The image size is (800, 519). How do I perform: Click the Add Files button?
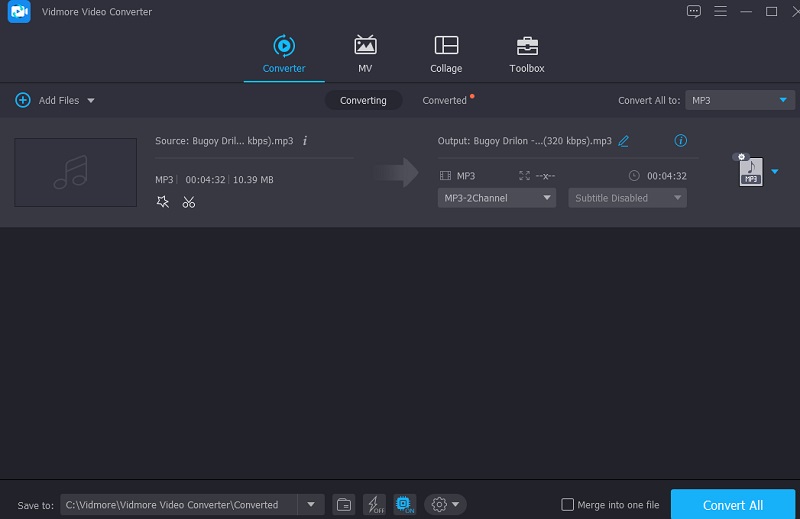coord(54,100)
